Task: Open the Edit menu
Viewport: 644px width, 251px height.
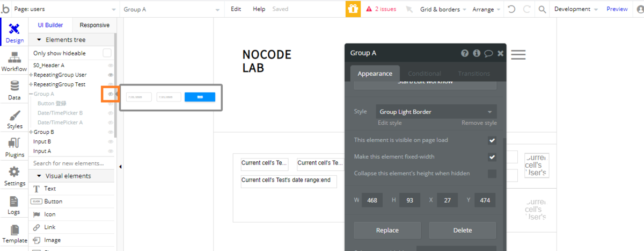Action: click(236, 9)
